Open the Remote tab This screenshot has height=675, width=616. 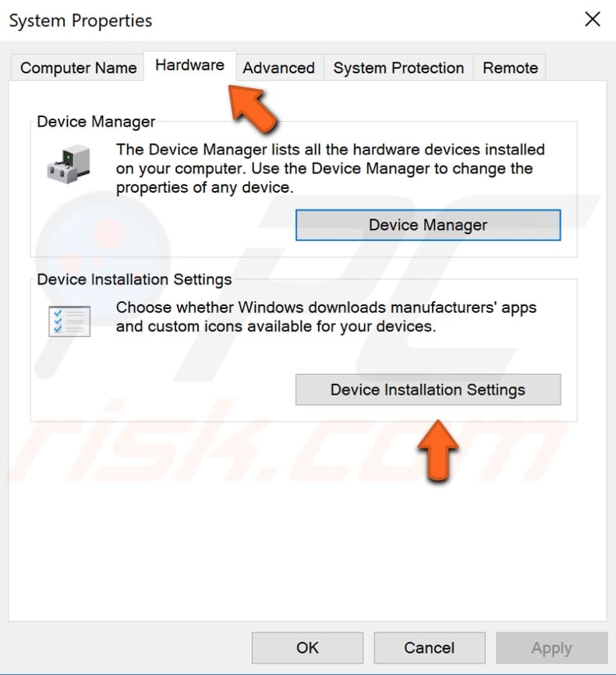(x=510, y=68)
